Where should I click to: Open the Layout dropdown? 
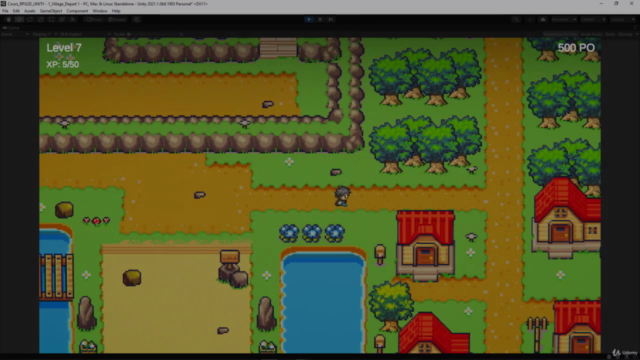(x=622, y=19)
